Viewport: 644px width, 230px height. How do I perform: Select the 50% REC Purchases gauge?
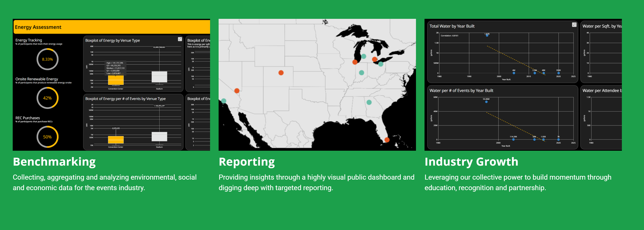[47, 137]
